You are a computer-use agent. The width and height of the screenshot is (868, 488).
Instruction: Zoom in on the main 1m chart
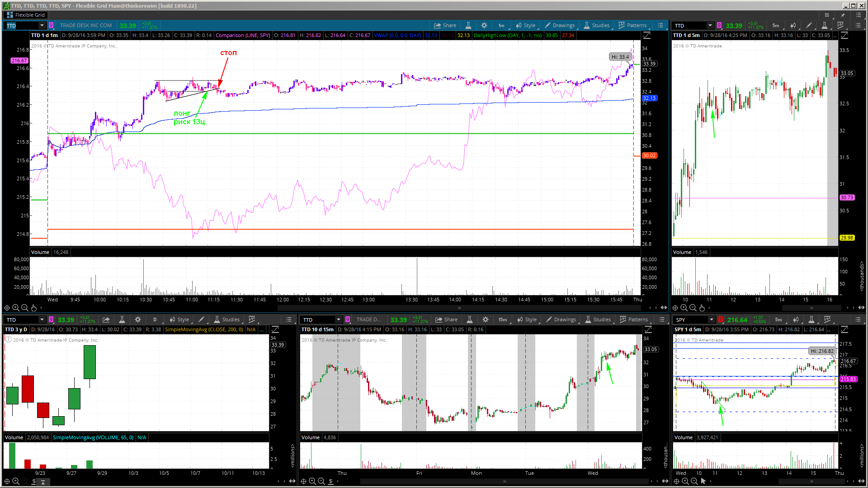coord(16,308)
